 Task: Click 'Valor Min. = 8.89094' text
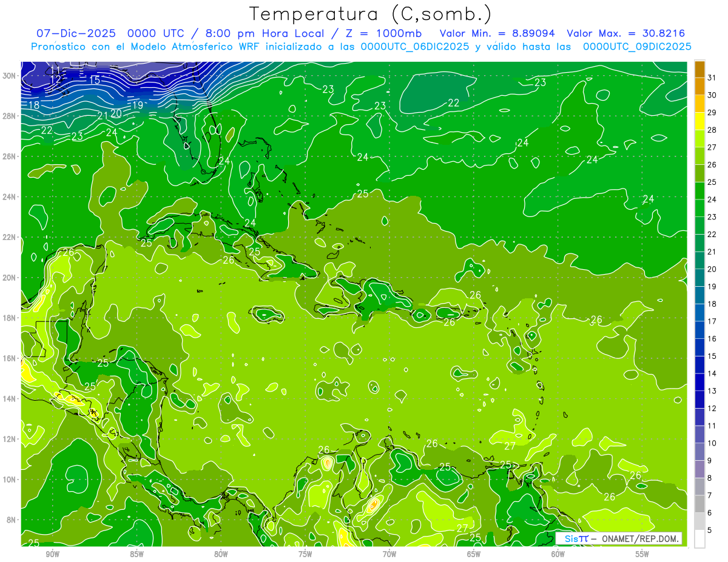[497, 33]
